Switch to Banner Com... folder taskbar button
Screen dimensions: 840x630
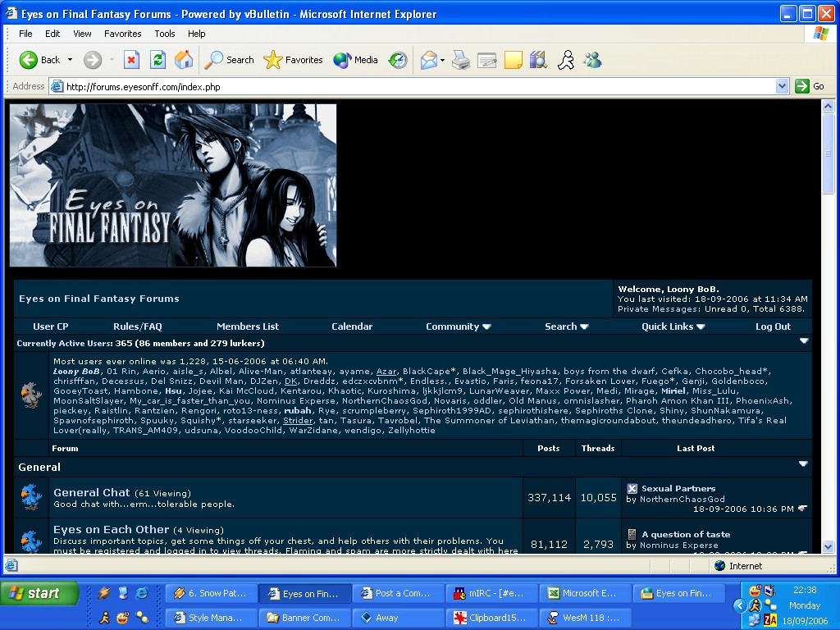point(304,618)
